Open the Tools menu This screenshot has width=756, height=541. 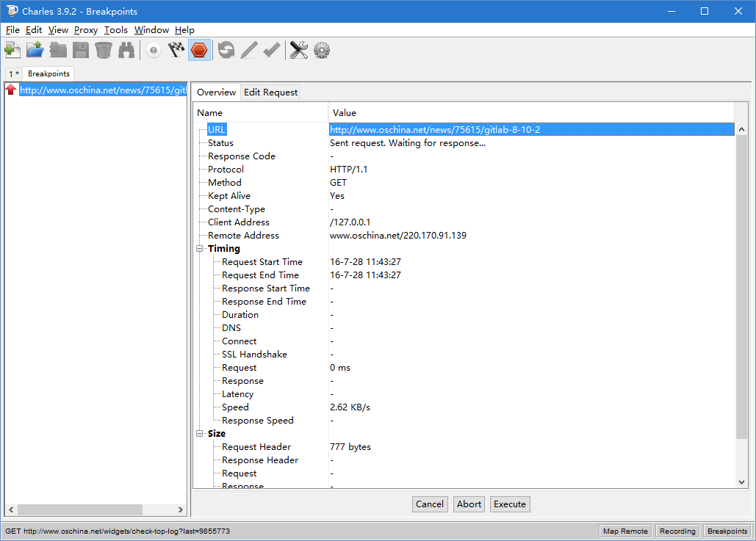pos(116,30)
